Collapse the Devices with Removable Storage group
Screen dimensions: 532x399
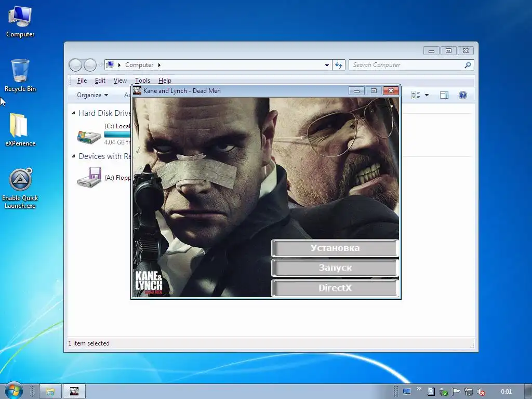tap(73, 156)
